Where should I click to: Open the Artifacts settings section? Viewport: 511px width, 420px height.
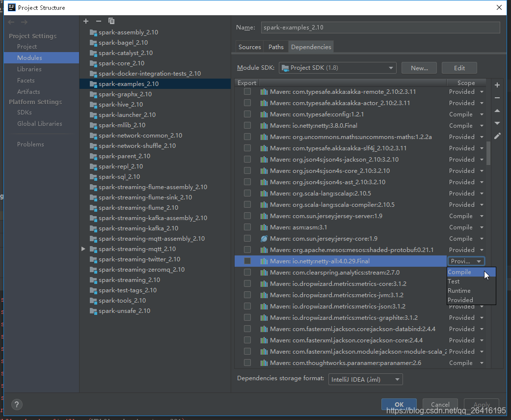tap(28, 92)
